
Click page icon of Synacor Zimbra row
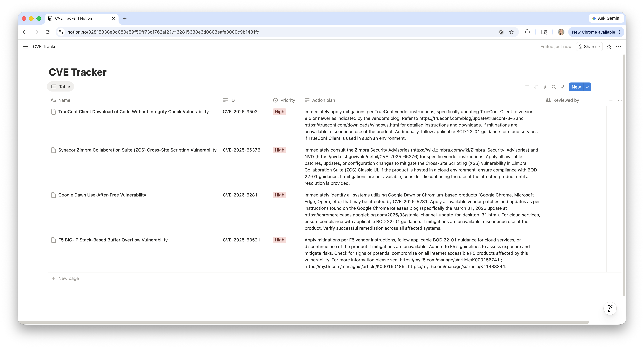pyautogui.click(x=53, y=150)
